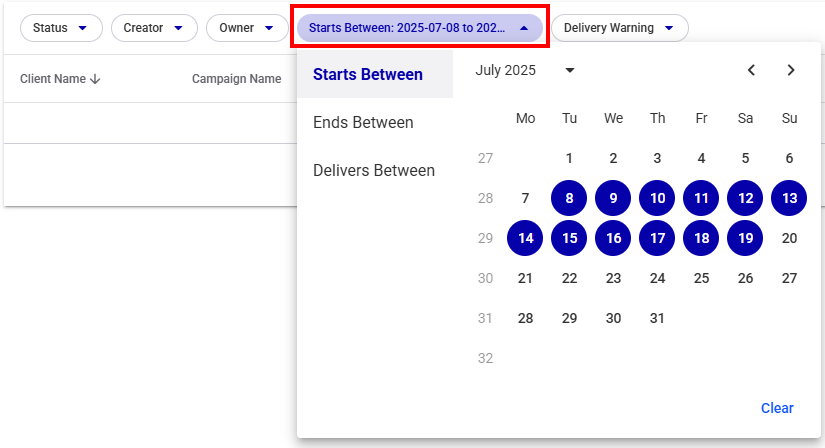
Task: Switch to Ends Between tab
Action: click(363, 122)
